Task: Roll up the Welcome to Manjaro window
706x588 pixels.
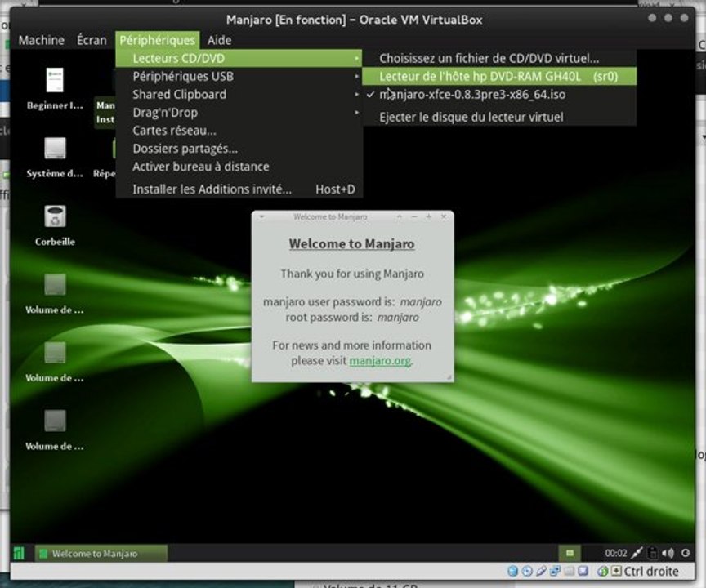Action: (400, 217)
